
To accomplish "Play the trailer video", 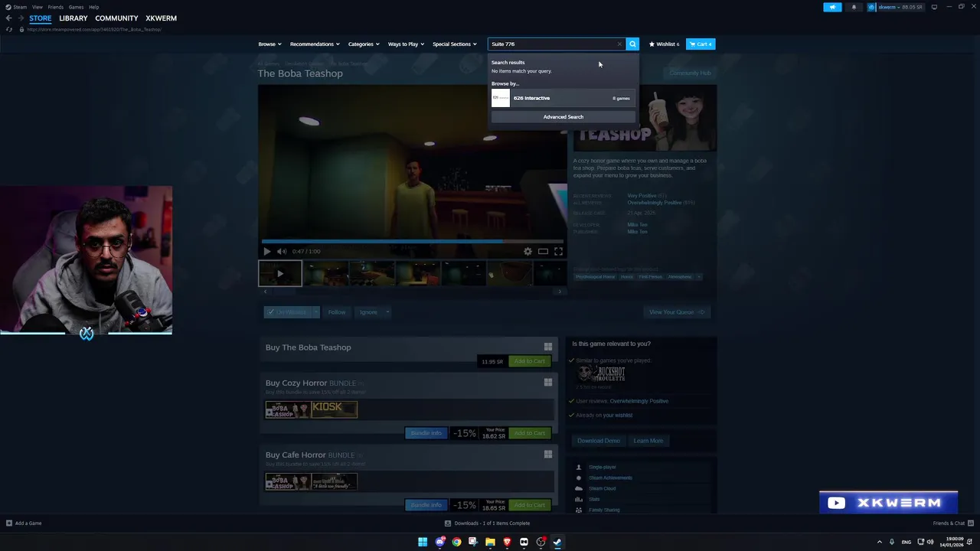I will (266, 251).
